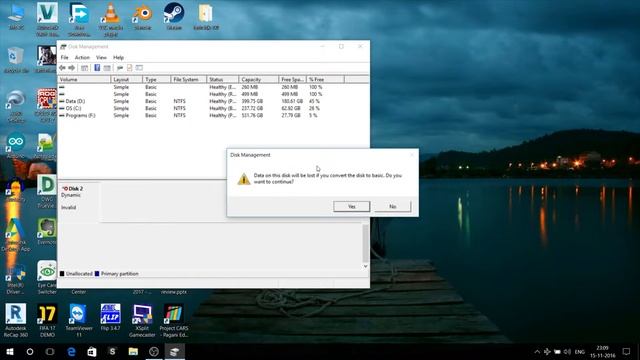Image resolution: width=640 pixels, height=360 pixels.
Task: Open This PC desktop icon
Action: [x=16, y=16]
